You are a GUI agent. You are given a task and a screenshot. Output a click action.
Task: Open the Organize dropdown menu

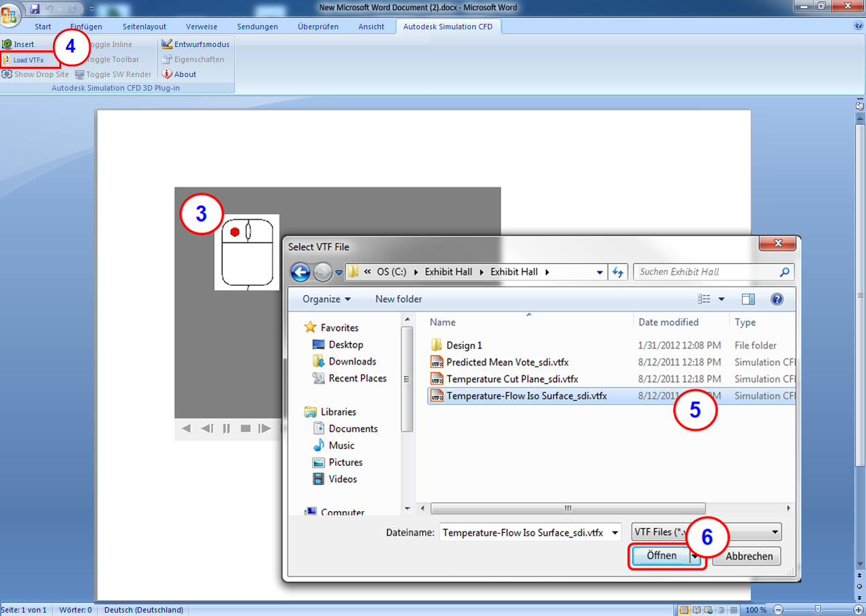tap(327, 299)
